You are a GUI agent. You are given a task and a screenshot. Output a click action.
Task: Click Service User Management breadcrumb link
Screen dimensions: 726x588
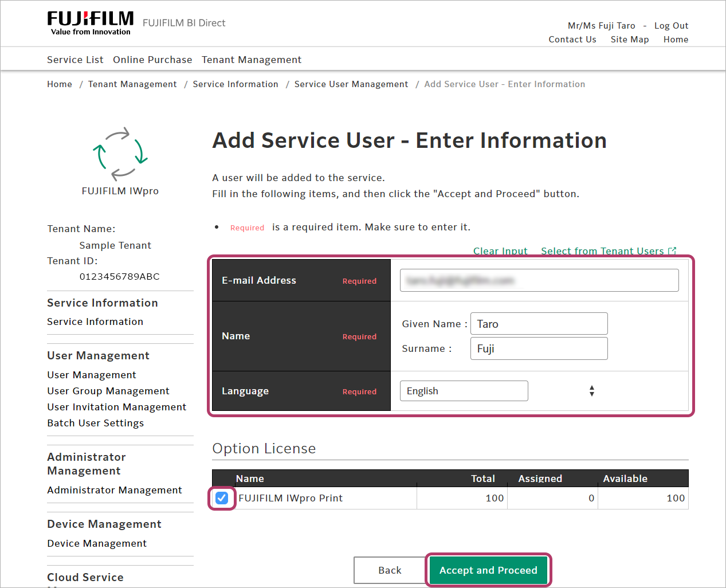351,84
